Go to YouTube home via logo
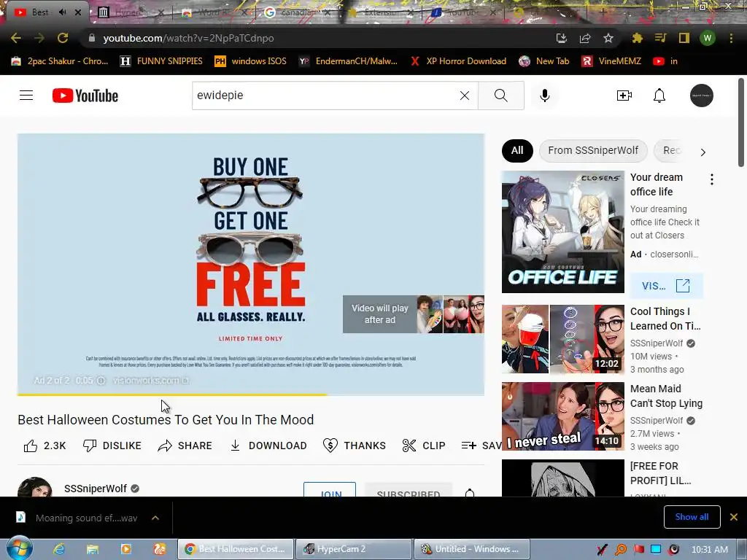Viewport: 747px width, 560px height. (85, 96)
